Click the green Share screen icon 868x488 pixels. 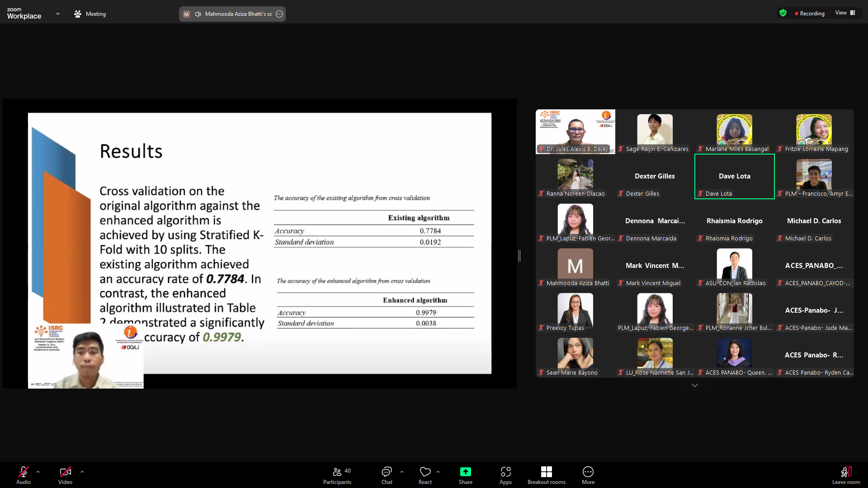click(x=465, y=472)
